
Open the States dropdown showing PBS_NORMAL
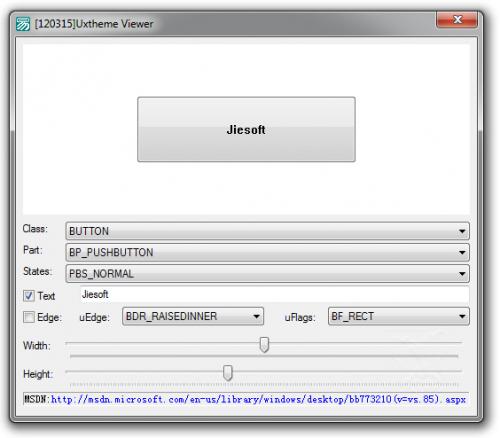pos(267,274)
